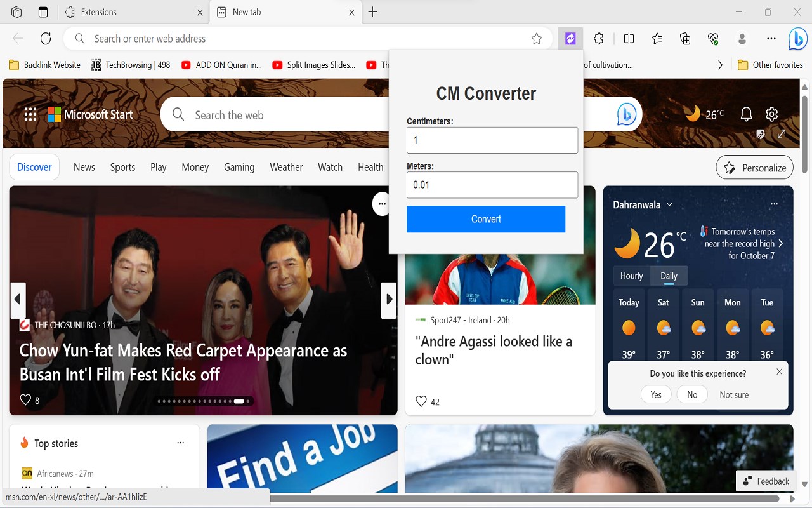Add a new tab
This screenshot has height=508, width=812.
point(372,12)
